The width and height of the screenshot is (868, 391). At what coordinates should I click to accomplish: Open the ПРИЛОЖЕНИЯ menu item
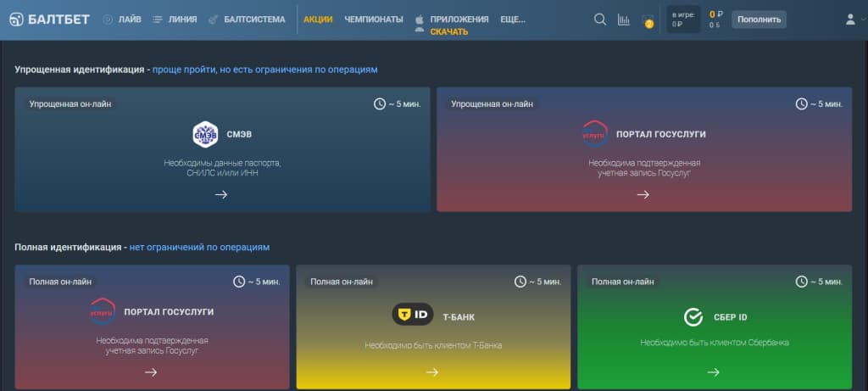pyautogui.click(x=459, y=20)
